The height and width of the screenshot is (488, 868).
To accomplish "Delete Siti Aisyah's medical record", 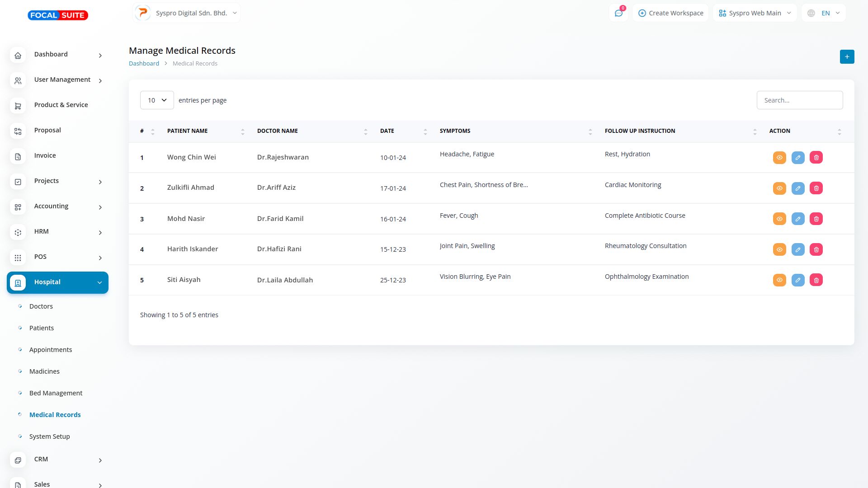I will coord(816,280).
